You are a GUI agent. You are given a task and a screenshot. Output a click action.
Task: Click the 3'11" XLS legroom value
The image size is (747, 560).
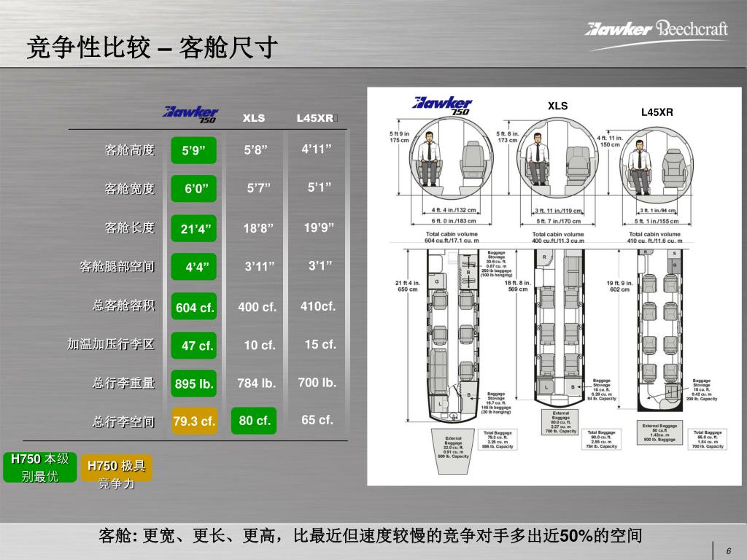(260, 266)
